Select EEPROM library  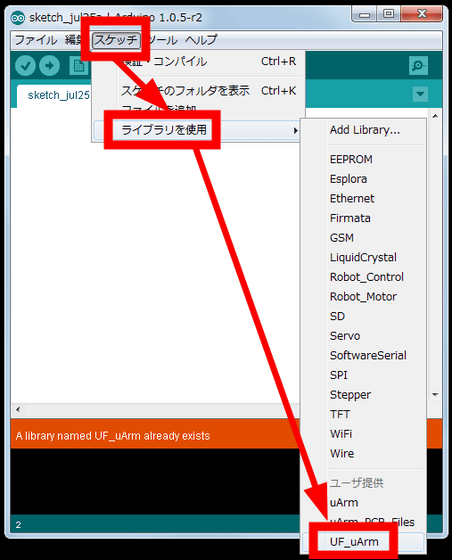351,159
